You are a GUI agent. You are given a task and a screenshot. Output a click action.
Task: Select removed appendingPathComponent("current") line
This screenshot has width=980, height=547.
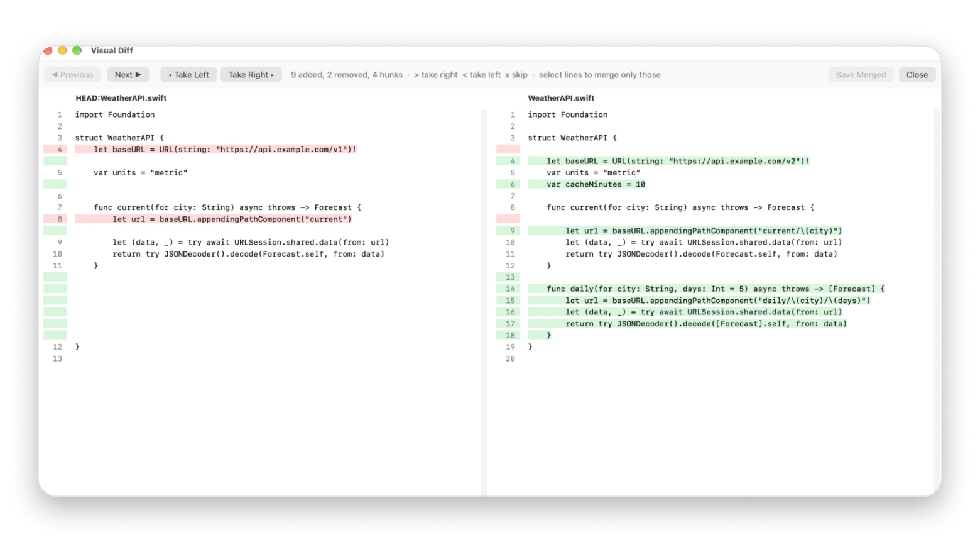click(214, 219)
